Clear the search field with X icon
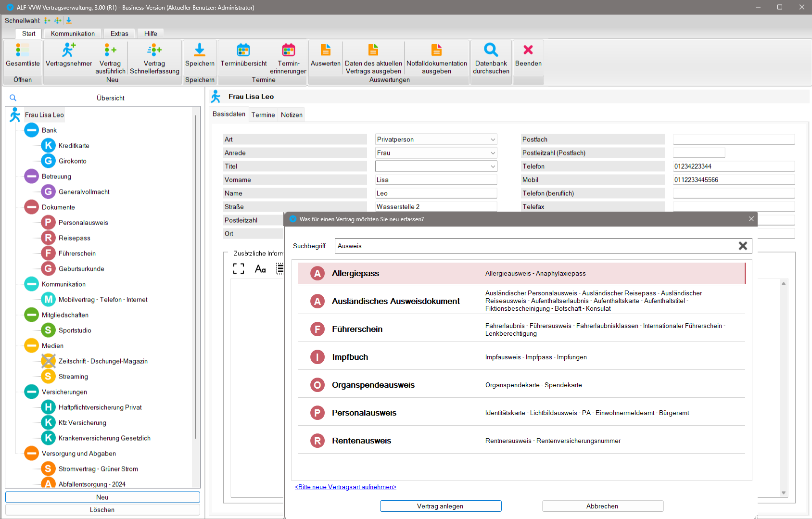The image size is (812, 519). pyautogui.click(x=743, y=246)
